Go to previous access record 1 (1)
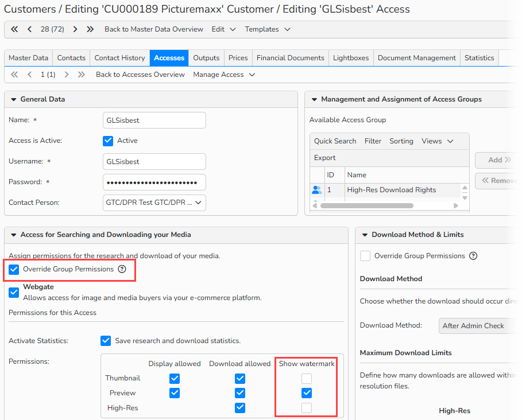522x420 pixels. pos(30,75)
